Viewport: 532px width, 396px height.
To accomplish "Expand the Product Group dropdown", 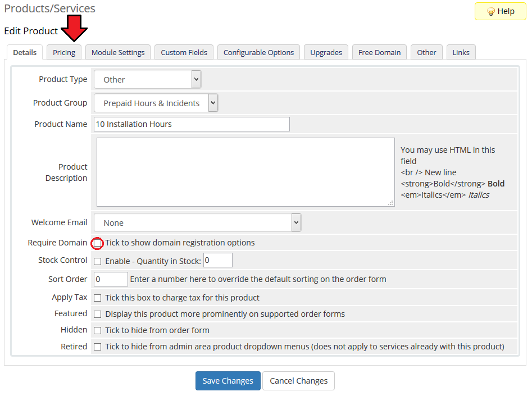I will (156, 103).
